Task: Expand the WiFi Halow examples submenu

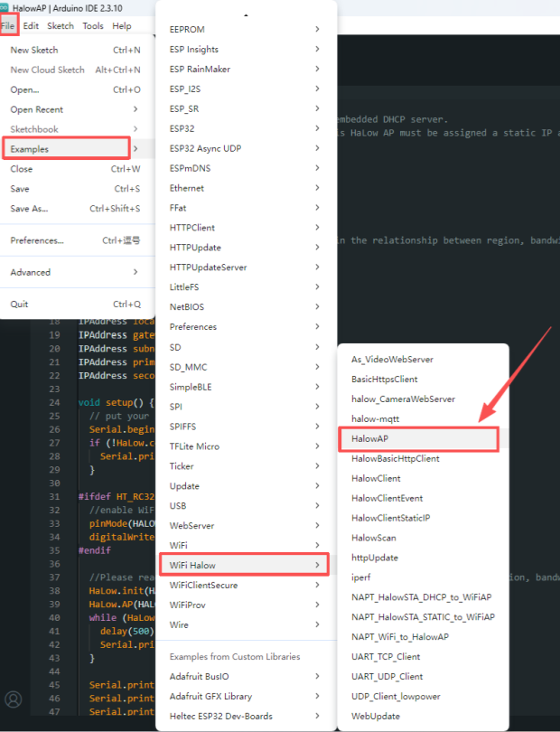Action: click(x=246, y=566)
